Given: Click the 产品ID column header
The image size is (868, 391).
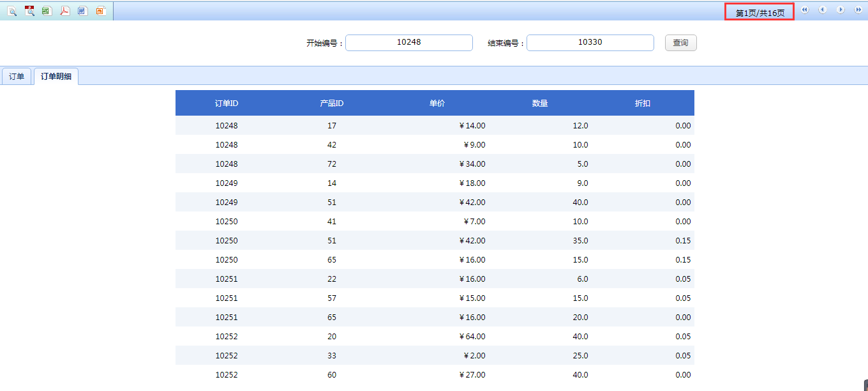Looking at the screenshot, I should (x=332, y=103).
